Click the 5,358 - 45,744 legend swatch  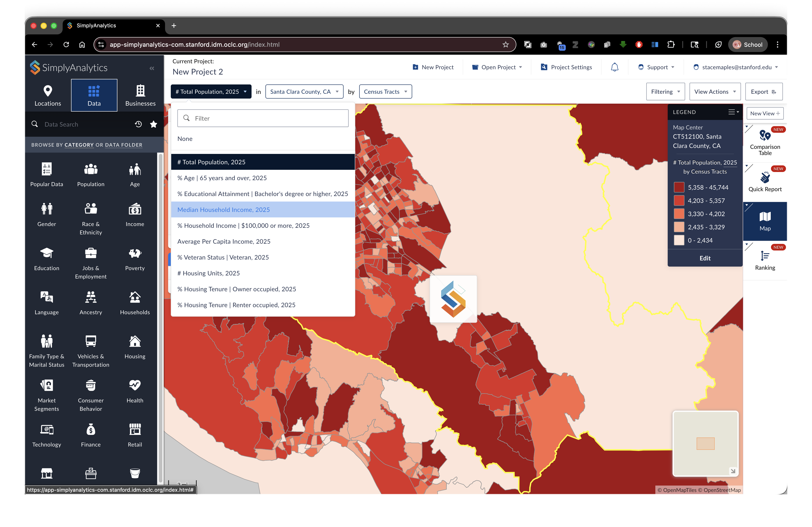pos(679,187)
